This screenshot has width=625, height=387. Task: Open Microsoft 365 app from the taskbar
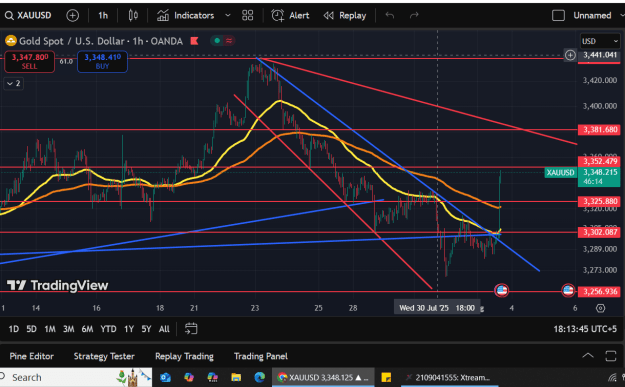[212, 377]
